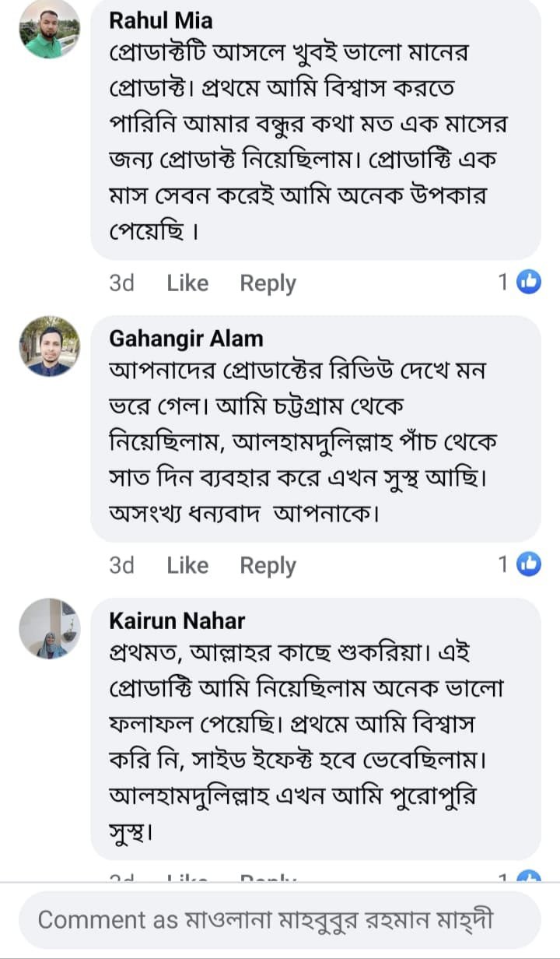The width and height of the screenshot is (560, 959).
Task: Click the 3d timestamp under Gahangir Alam's comment
Action: click(x=121, y=565)
